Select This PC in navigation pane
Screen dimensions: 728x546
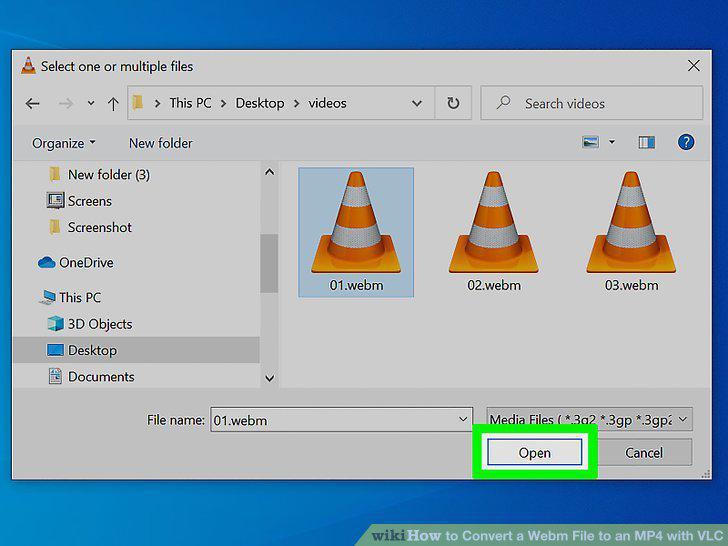80,297
